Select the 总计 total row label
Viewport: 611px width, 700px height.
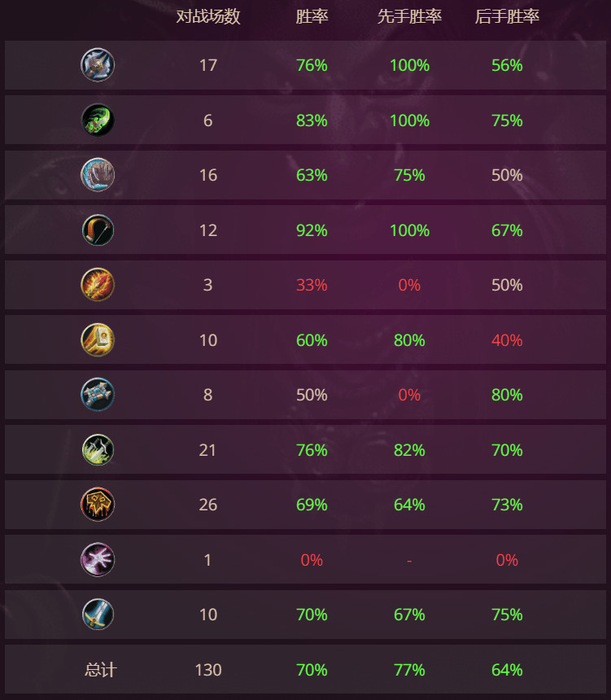click(x=101, y=670)
